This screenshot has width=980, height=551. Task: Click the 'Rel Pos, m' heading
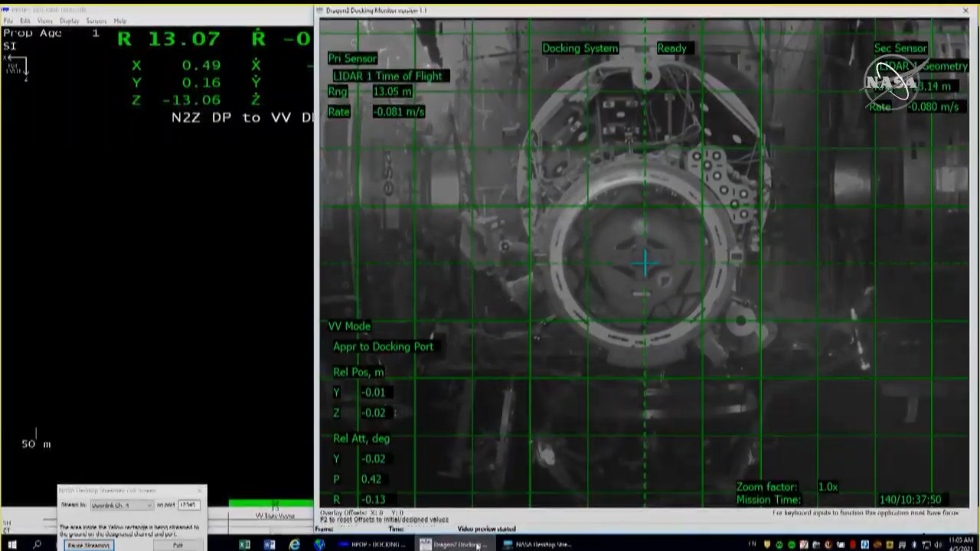tap(358, 372)
